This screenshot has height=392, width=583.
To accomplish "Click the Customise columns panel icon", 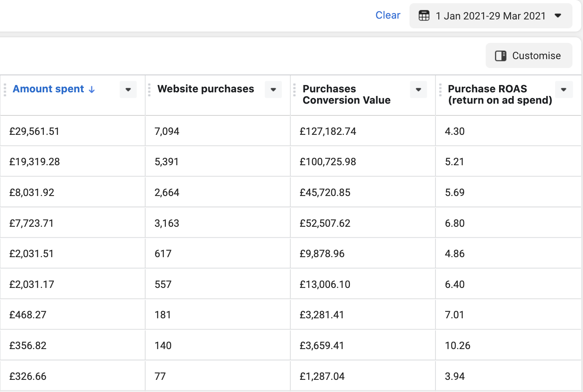I will (501, 56).
